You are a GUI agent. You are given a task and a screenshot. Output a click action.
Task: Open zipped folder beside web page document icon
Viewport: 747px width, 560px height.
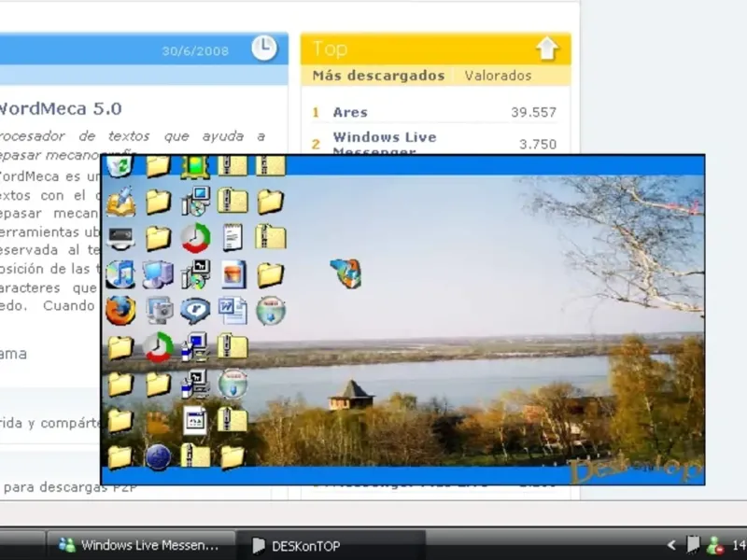(x=233, y=420)
